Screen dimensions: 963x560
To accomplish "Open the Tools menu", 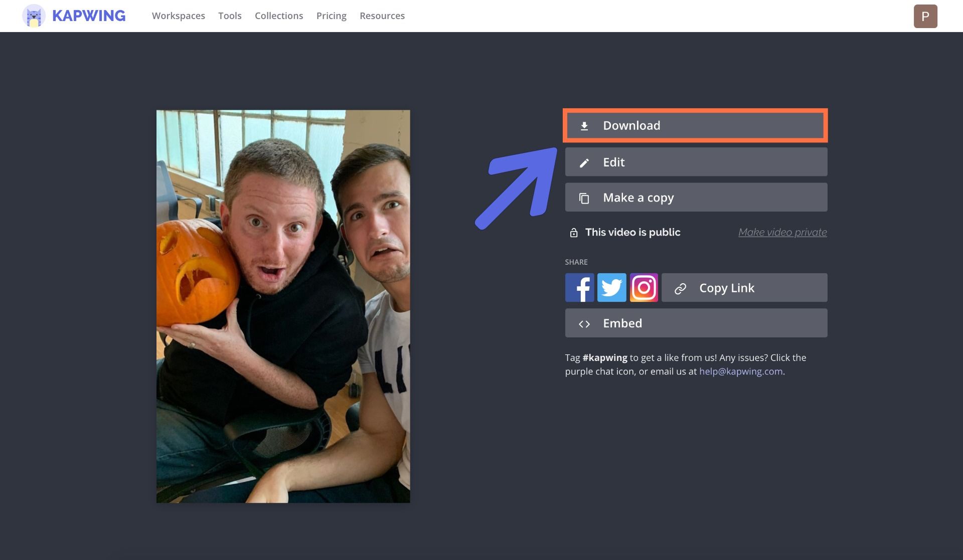I will pos(230,16).
